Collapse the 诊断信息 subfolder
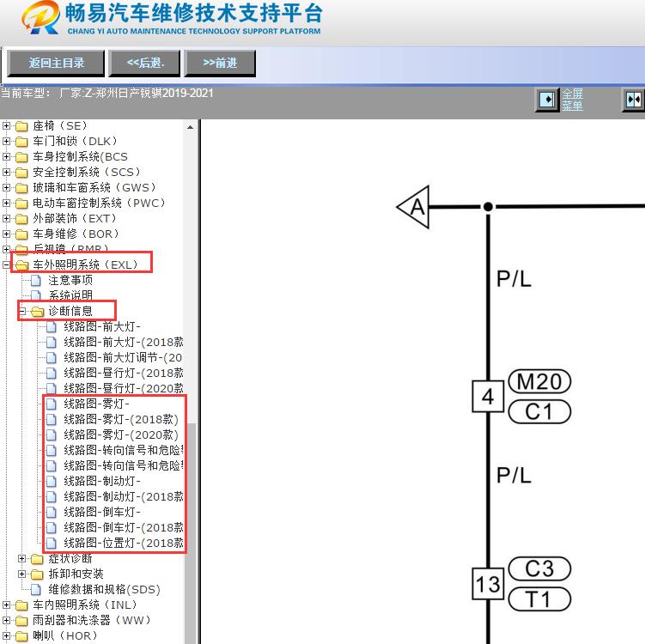645x644 pixels. pyautogui.click(x=21, y=312)
